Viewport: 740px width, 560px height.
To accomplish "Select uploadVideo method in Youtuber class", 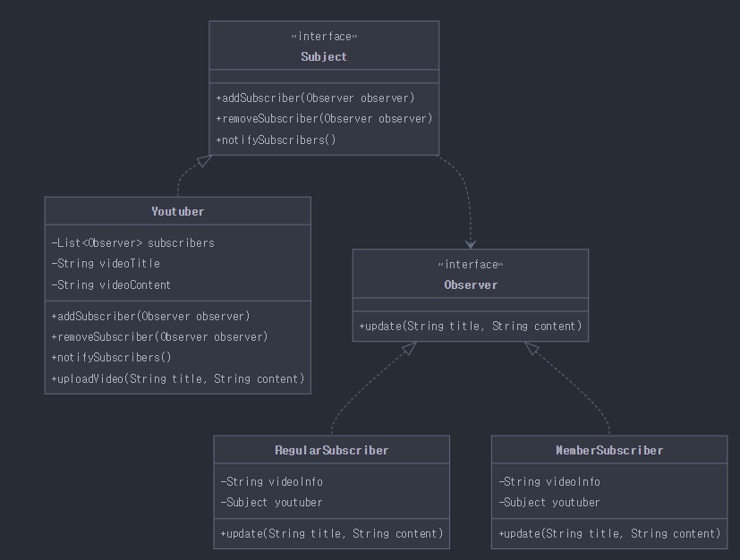I will tap(177, 378).
